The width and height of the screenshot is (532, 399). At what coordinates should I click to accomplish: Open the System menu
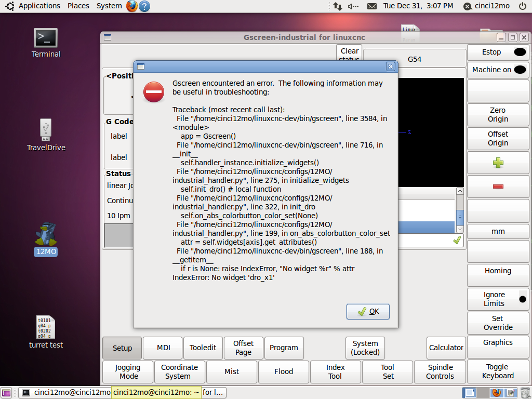pyautogui.click(x=109, y=6)
